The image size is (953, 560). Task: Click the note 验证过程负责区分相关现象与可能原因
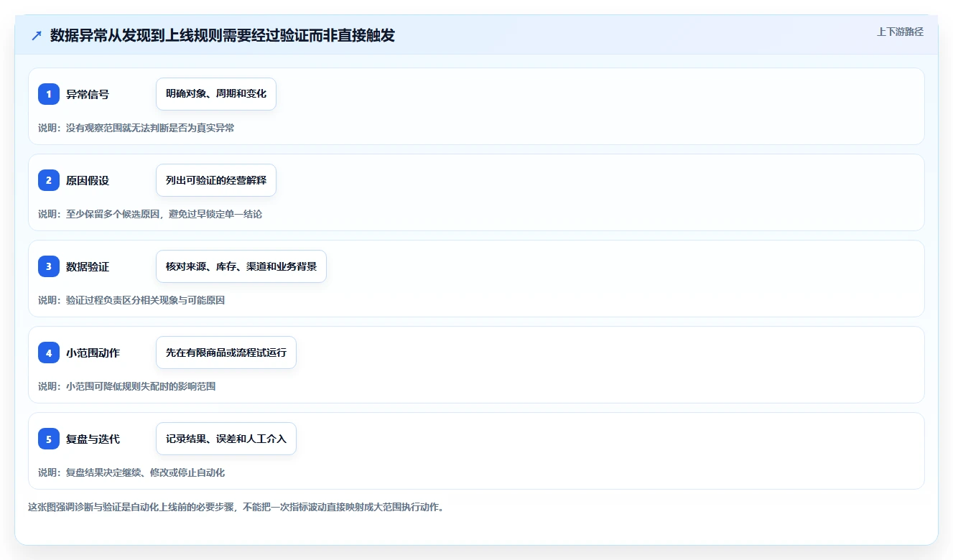(x=145, y=300)
